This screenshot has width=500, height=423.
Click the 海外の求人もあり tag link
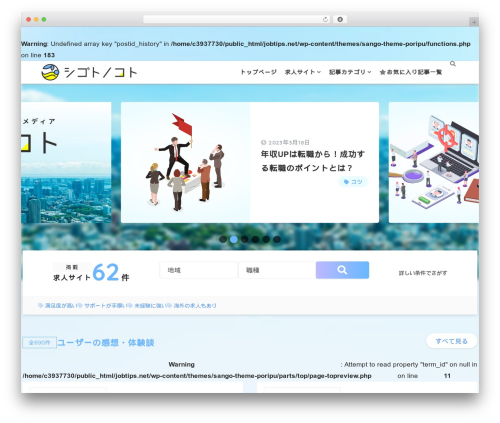192,305
